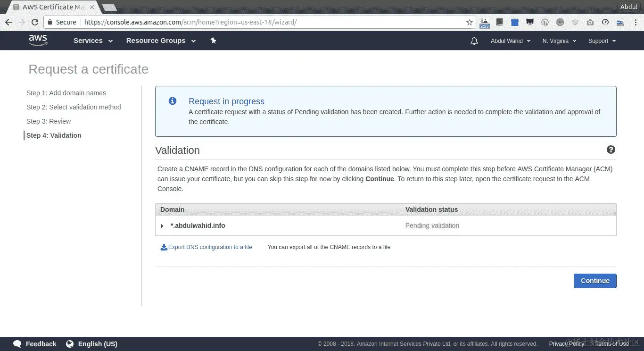644x351 pixels.
Task: Click the speedometer extension icon
Action: 605,22
